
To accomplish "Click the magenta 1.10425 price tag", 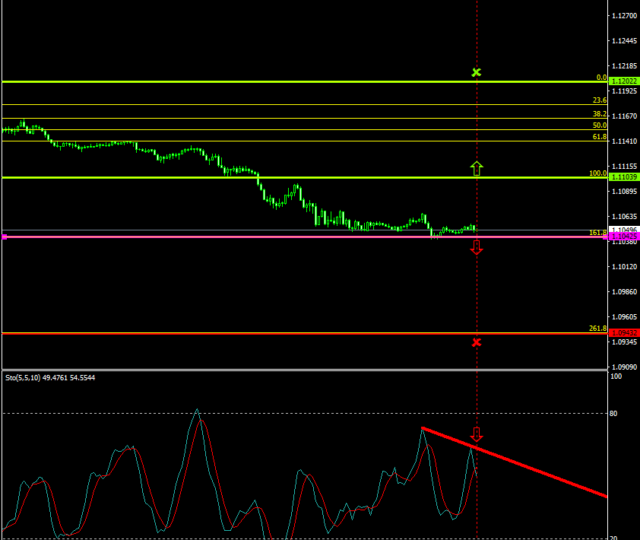I will coord(623,237).
